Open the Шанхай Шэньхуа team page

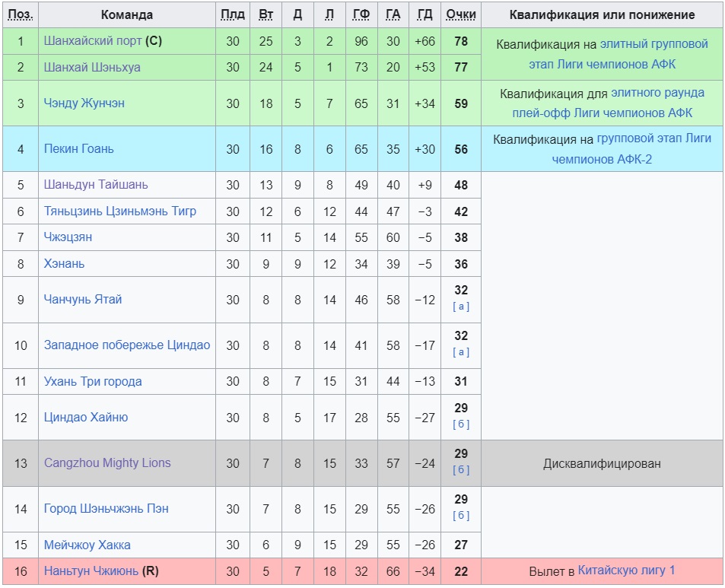pos(92,67)
